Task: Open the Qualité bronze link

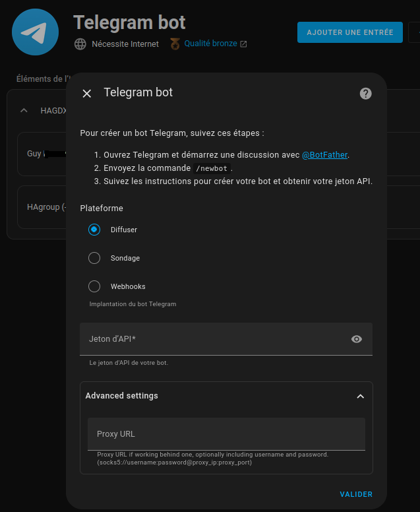Action: pos(210,44)
